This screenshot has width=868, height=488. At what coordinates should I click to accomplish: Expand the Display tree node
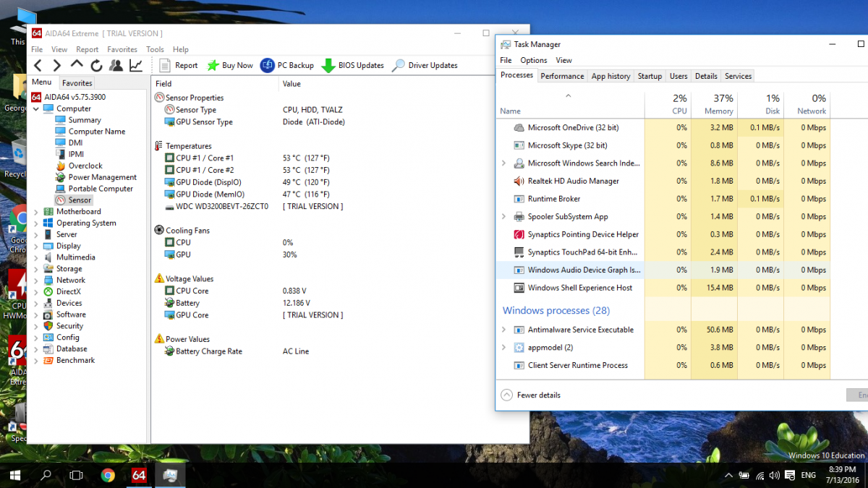[36, 246]
